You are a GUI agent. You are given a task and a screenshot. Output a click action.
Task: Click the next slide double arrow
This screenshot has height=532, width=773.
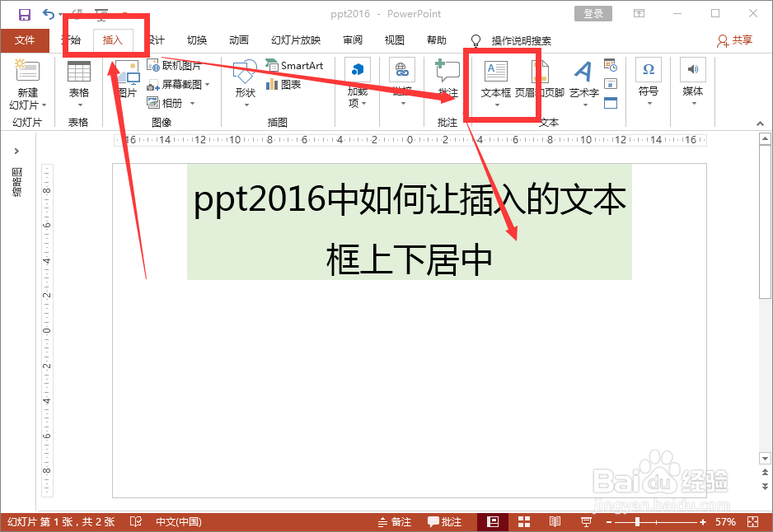coord(765,487)
